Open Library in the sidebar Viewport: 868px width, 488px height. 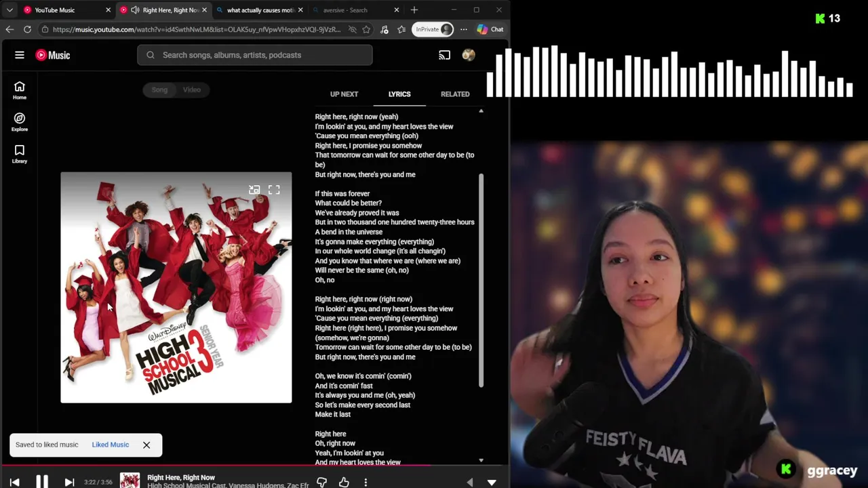tap(20, 154)
